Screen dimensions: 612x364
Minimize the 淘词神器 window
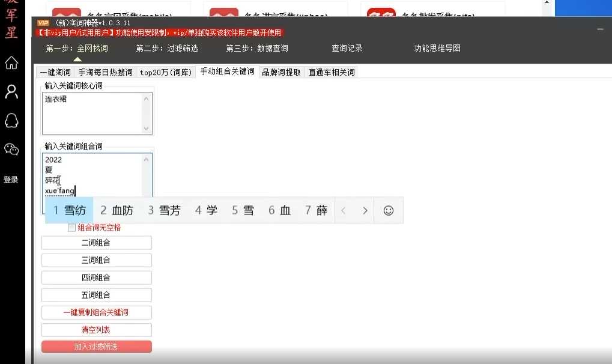click(x=600, y=29)
